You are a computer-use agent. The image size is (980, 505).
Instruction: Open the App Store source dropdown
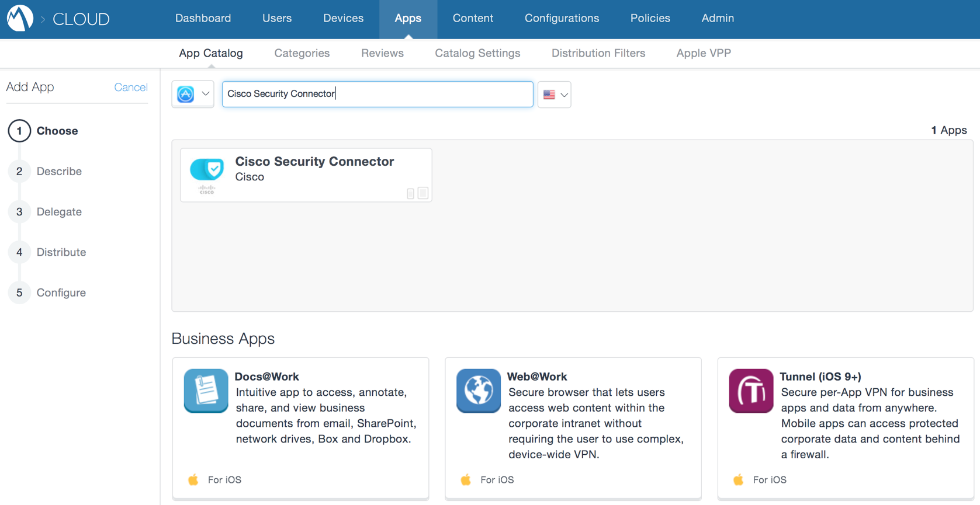click(x=193, y=94)
